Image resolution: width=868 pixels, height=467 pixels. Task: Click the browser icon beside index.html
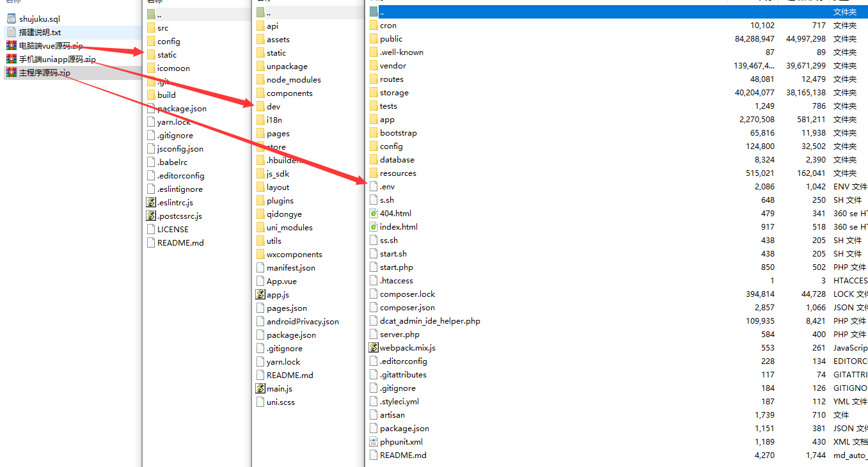[374, 226]
